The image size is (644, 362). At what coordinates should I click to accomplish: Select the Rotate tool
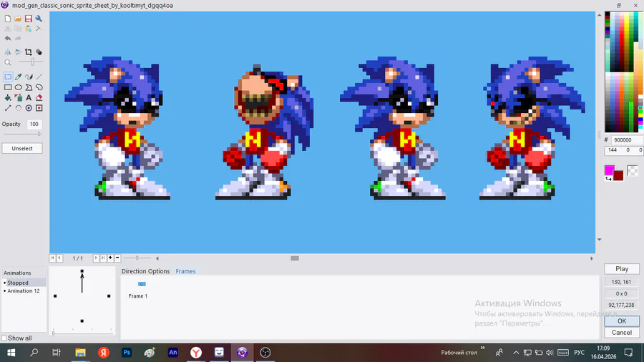(19, 108)
